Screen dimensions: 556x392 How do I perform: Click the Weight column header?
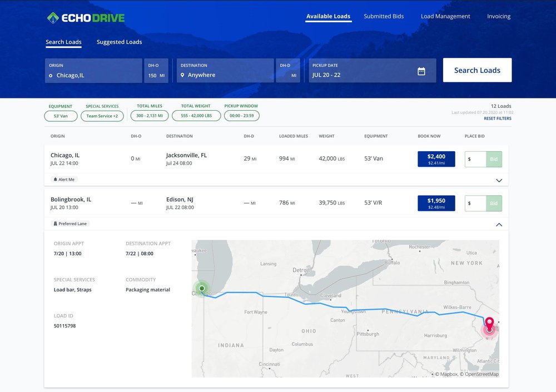pyautogui.click(x=326, y=136)
